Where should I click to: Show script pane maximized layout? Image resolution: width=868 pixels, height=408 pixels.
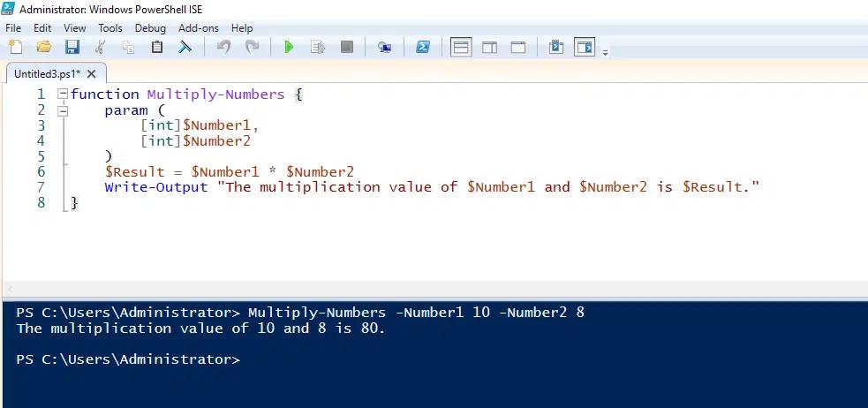pos(517,47)
